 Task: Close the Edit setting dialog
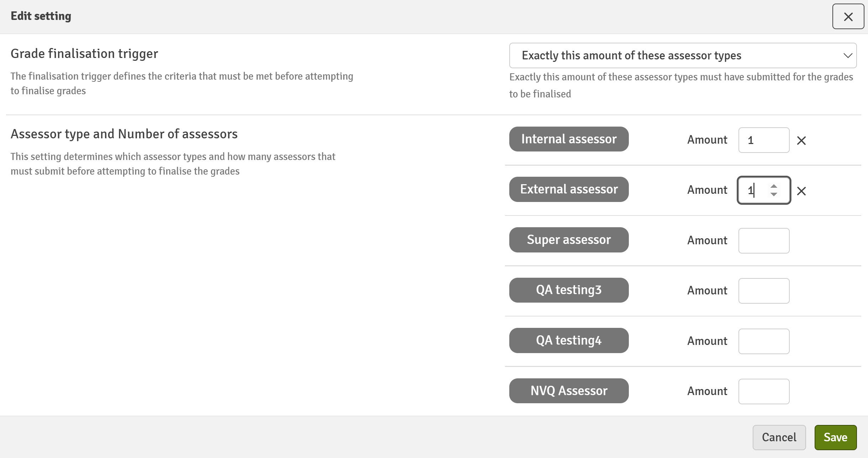click(x=848, y=16)
